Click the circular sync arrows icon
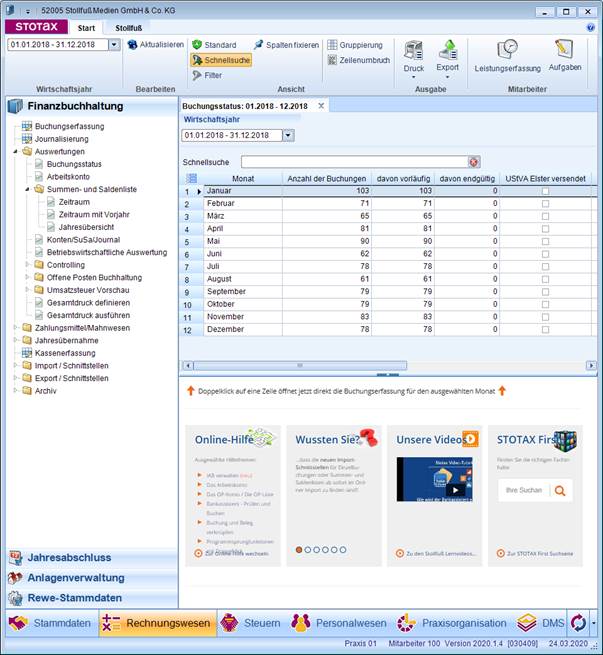Screen dimensions: 603x655 point(578,623)
